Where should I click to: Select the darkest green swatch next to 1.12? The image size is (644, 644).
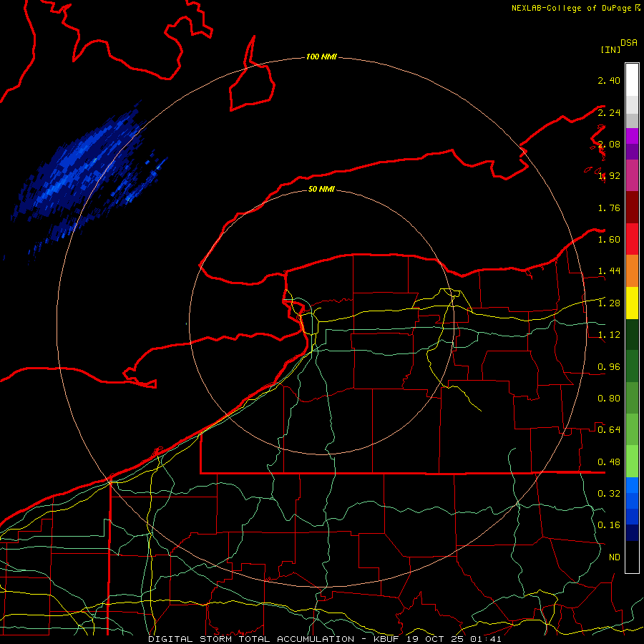click(x=632, y=334)
